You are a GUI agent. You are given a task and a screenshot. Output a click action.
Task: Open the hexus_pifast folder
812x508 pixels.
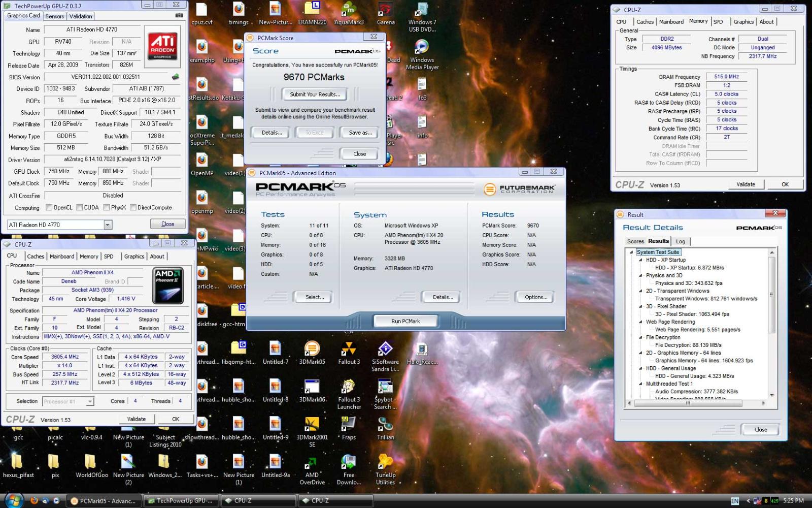tap(18, 466)
